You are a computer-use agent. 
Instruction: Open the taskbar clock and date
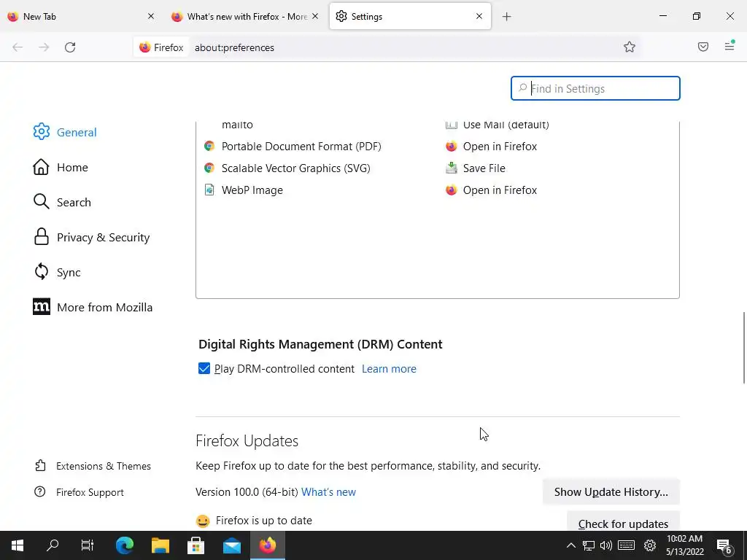point(684,545)
